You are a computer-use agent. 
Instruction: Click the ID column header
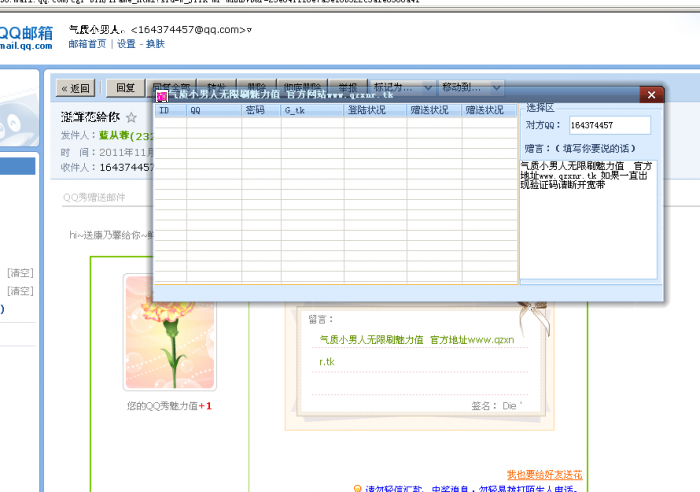[x=171, y=110]
